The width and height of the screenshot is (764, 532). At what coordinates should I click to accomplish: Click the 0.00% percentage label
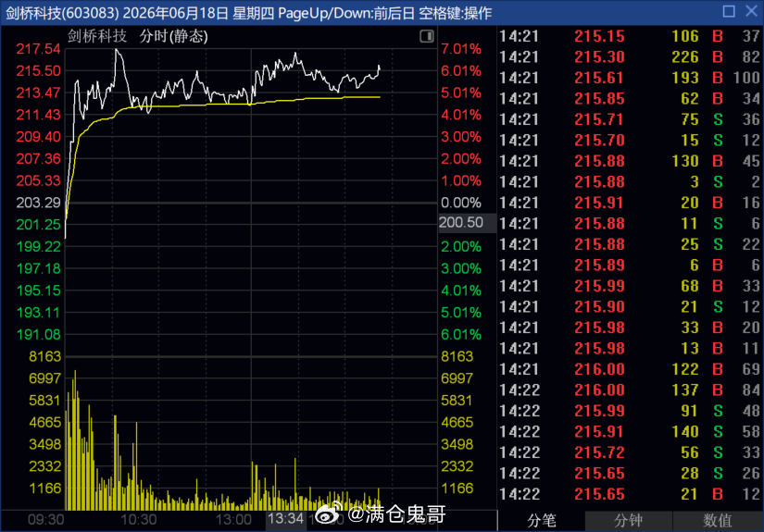pyautogui.click(x=461, y=203)
